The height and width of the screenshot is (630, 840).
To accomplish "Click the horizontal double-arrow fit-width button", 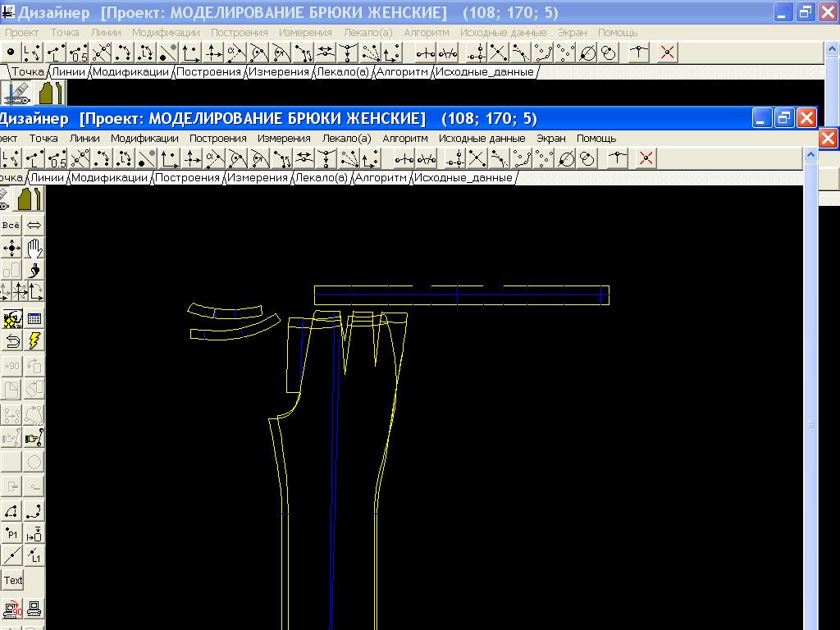I will click(x=34, y=226).
